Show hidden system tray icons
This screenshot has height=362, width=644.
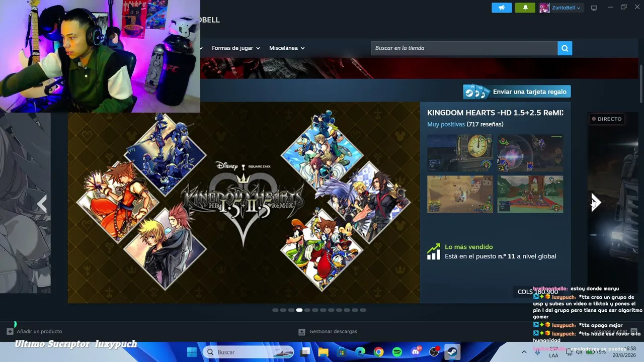(x=524, y=352)
